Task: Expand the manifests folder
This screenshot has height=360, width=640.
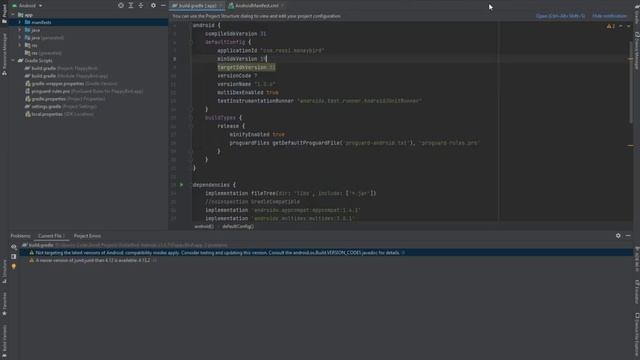Action: (20, 22)
